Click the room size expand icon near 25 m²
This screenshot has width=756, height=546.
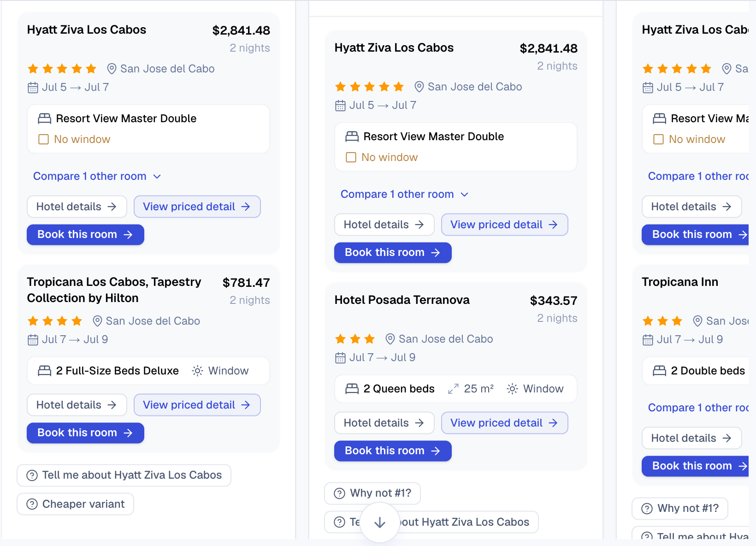pos(453,389)
